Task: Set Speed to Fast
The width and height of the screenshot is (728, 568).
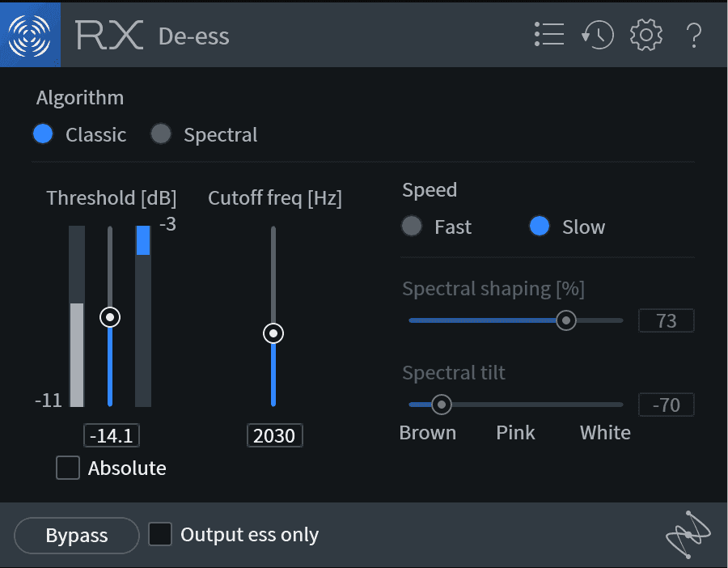Action: coord(412,227)
